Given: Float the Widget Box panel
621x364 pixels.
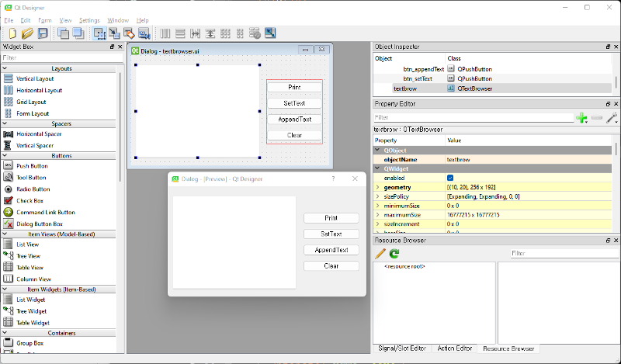Looking at the screenshot, I should 112,47.
